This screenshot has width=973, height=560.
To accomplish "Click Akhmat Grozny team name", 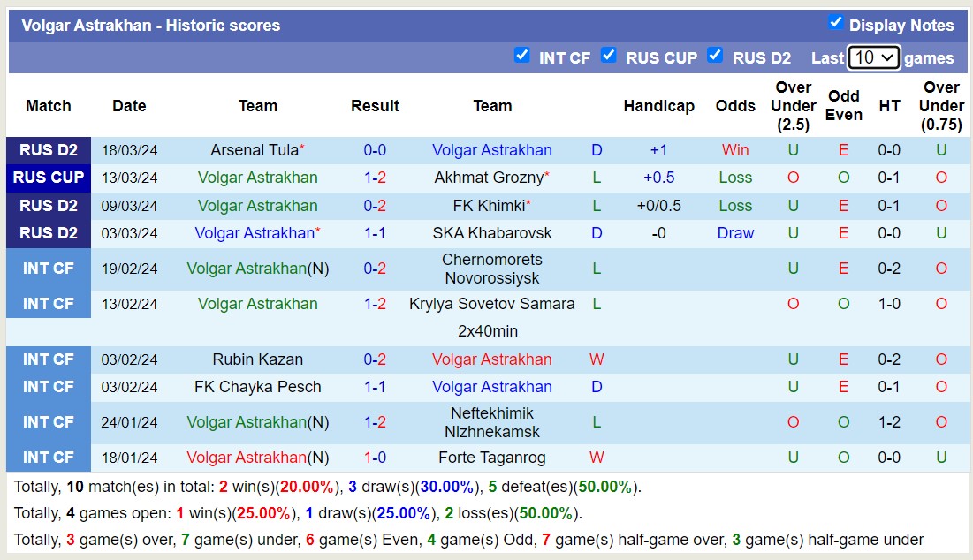I will point(488,178).
